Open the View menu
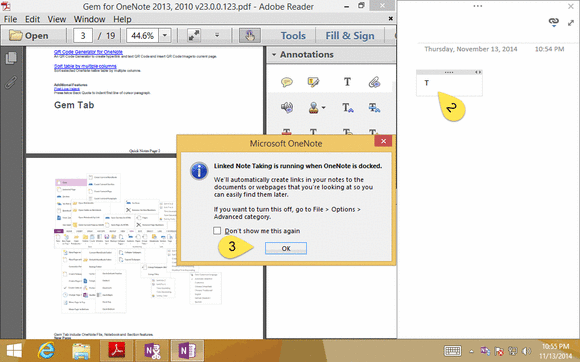Screen dimensions: 580x362 57,19
